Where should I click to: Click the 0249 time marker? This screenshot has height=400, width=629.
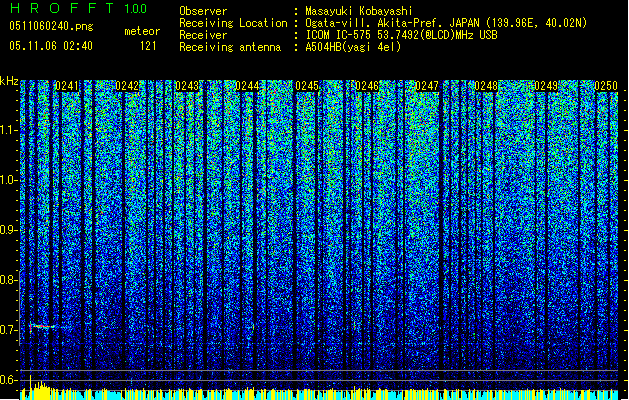click(546, 86)
